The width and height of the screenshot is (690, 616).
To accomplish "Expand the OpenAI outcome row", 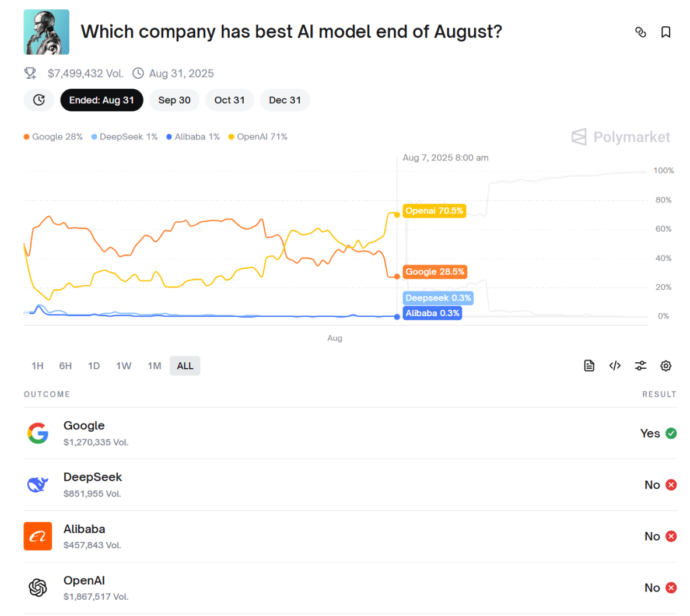I will [x=350, y=587].
